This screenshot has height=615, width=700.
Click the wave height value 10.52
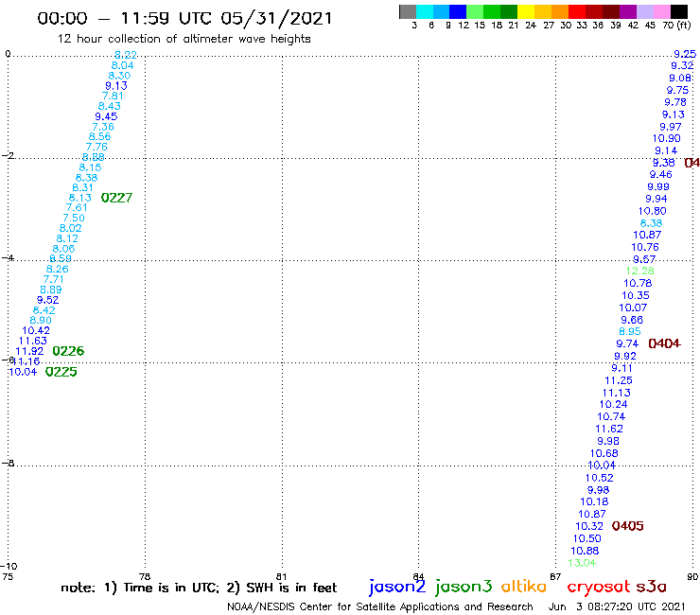(x=599, y=478)
